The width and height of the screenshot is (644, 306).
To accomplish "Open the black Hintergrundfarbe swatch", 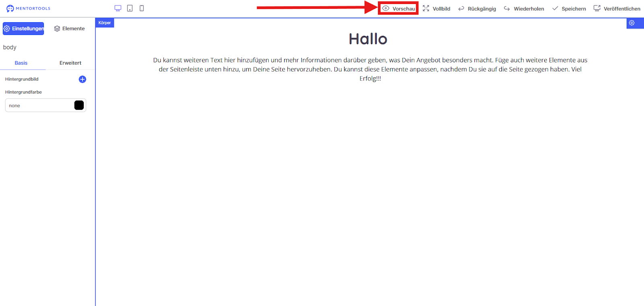I will click(79, 105).
